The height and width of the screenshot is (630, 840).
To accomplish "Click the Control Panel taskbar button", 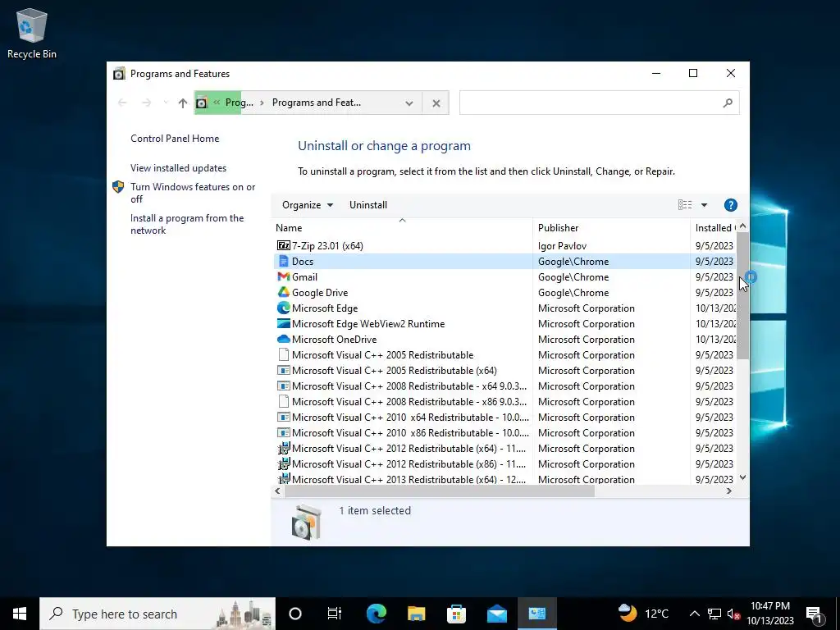I will tap(536, 614).
